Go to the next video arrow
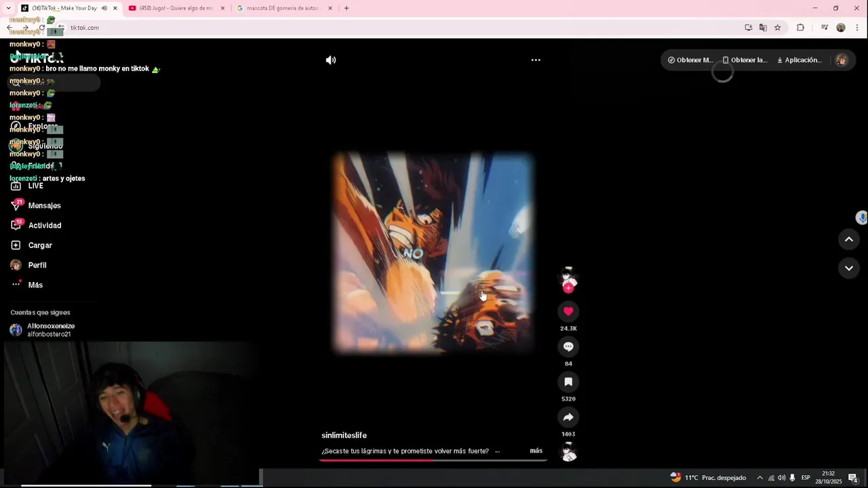This screenshot has height=488, width=868. pos(848,268)
